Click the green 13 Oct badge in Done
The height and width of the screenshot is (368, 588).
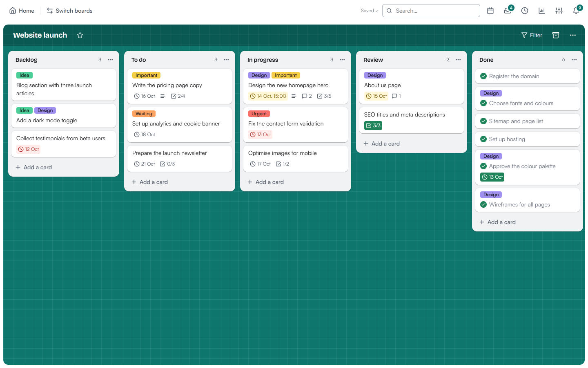492,177
